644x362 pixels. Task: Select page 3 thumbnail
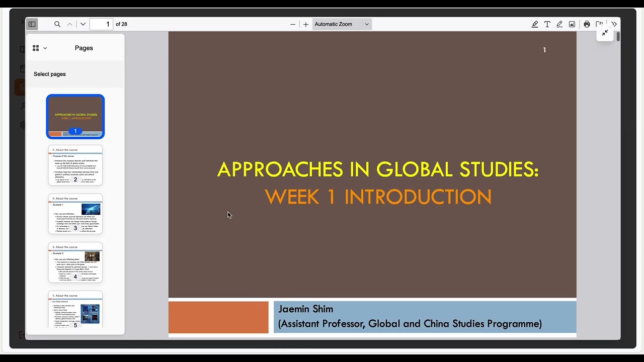click(75, 214)
